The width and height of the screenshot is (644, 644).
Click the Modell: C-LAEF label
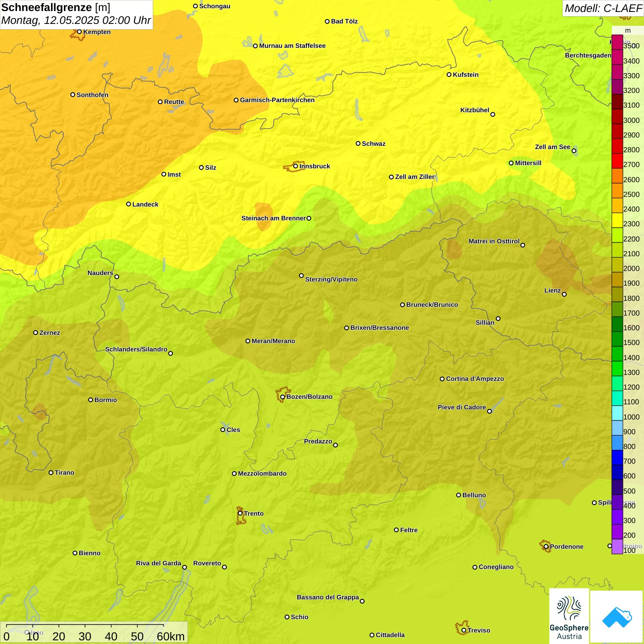coord(603,8)
